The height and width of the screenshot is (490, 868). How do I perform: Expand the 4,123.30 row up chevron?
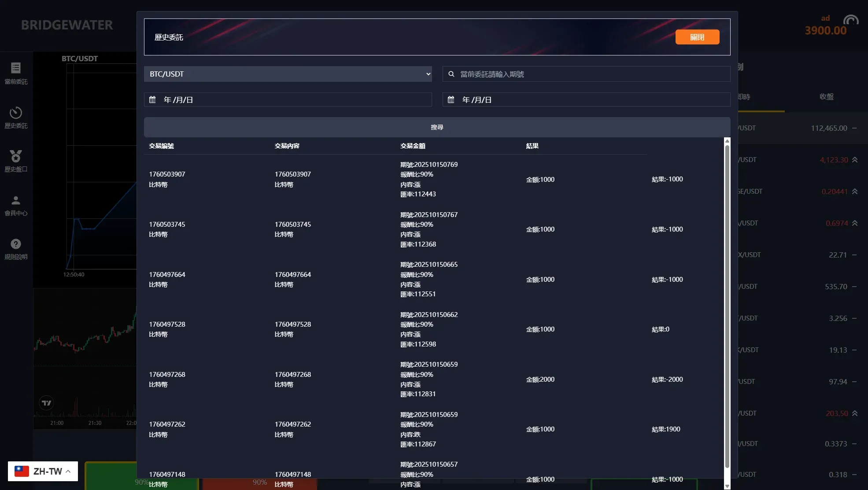855,160
